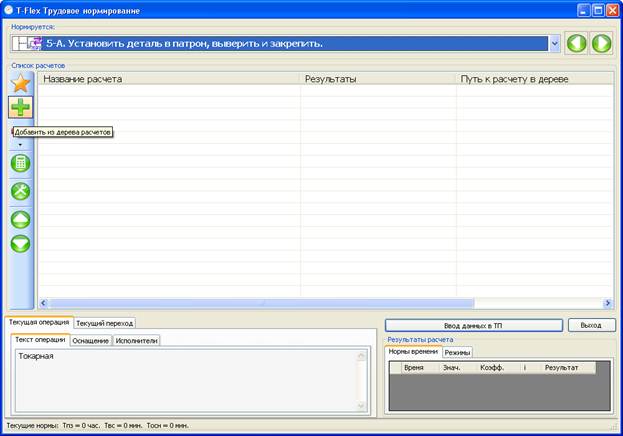
Task: Click the T-Flex title bar app icon
Action: point(8,10)
